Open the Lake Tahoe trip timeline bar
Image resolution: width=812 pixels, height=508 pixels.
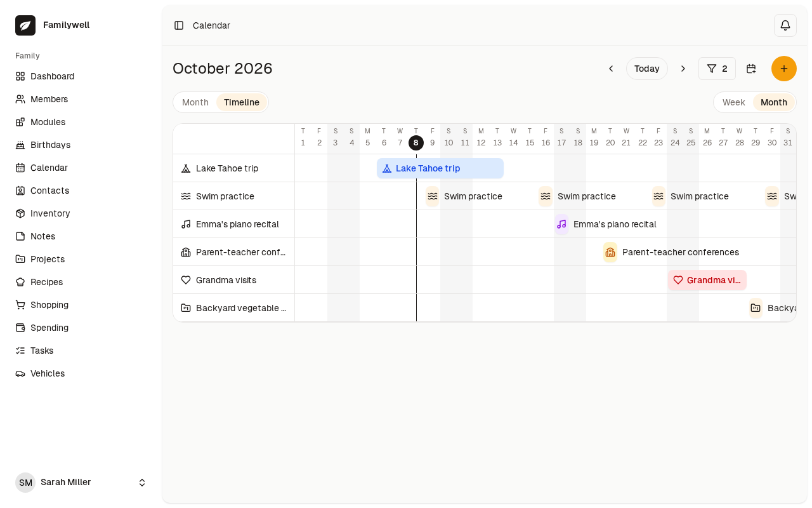click(x=440, y=168)
